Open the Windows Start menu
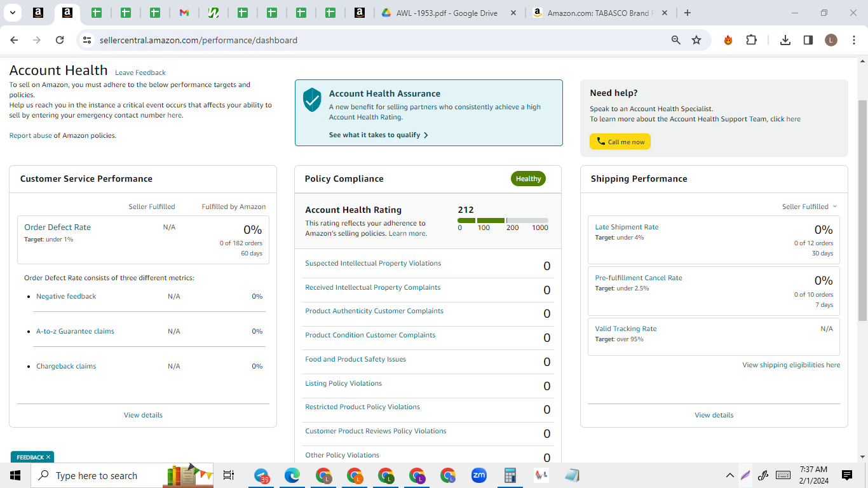The image size is (868, 488). click(15, 475)
